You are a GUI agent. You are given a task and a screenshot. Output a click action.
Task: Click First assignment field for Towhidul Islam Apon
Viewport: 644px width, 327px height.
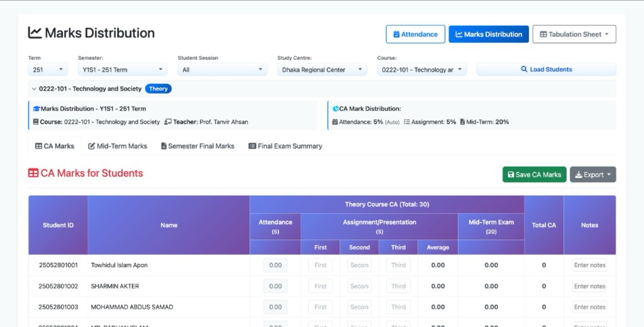(320, 265)
